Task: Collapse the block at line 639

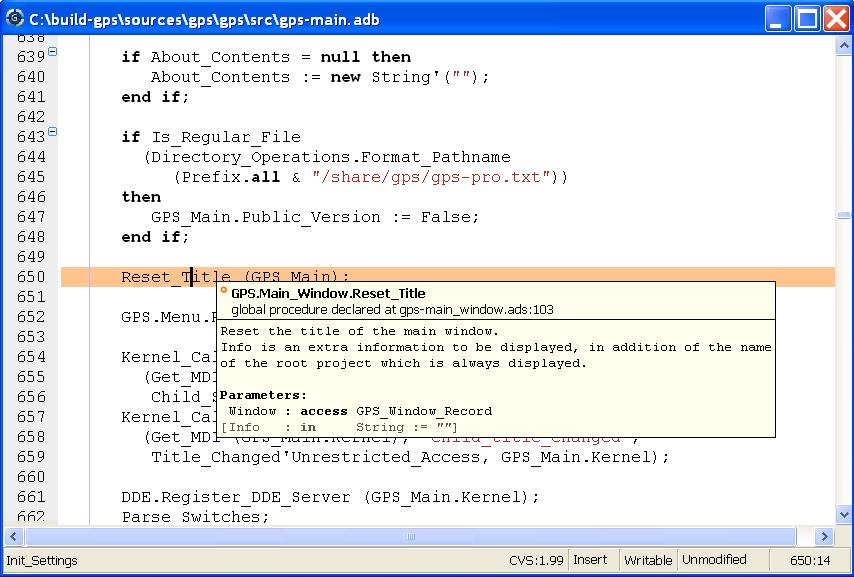Action: (53, 51)
